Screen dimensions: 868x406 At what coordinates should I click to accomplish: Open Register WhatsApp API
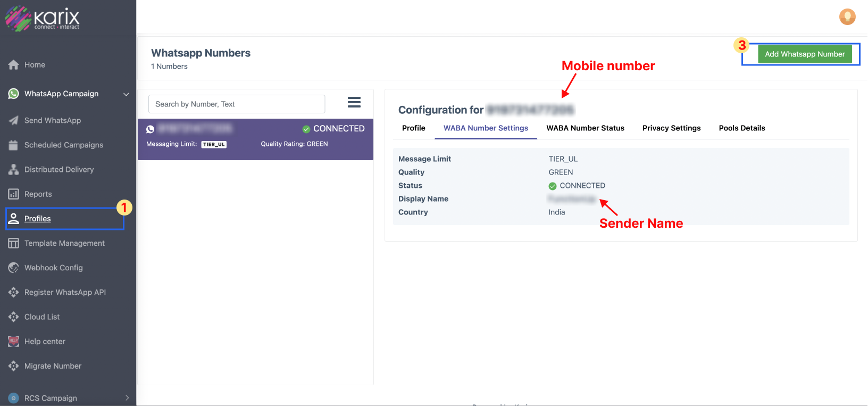click(65, 292)
